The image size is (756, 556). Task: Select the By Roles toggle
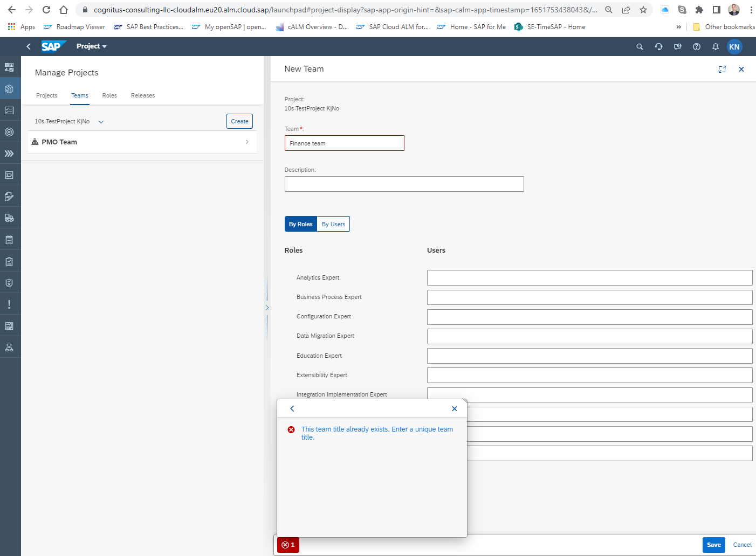click(300, 224)
